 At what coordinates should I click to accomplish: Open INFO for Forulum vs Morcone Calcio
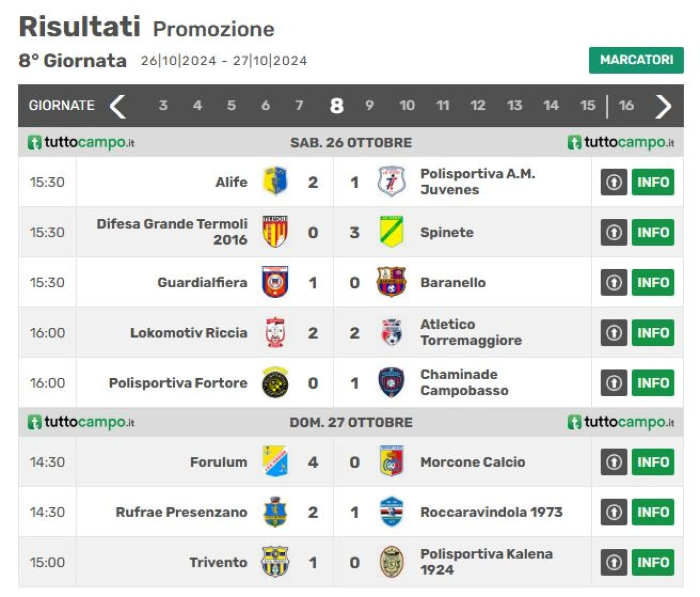click(653, 461)
